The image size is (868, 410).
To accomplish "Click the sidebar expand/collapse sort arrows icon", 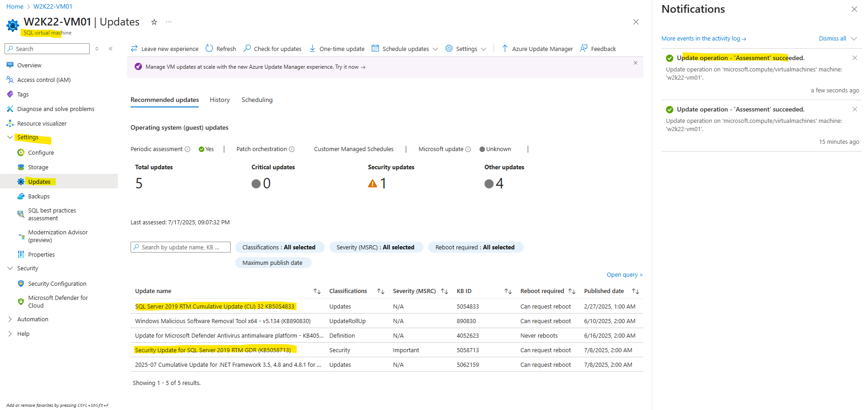I will click(x=97, y=49).
